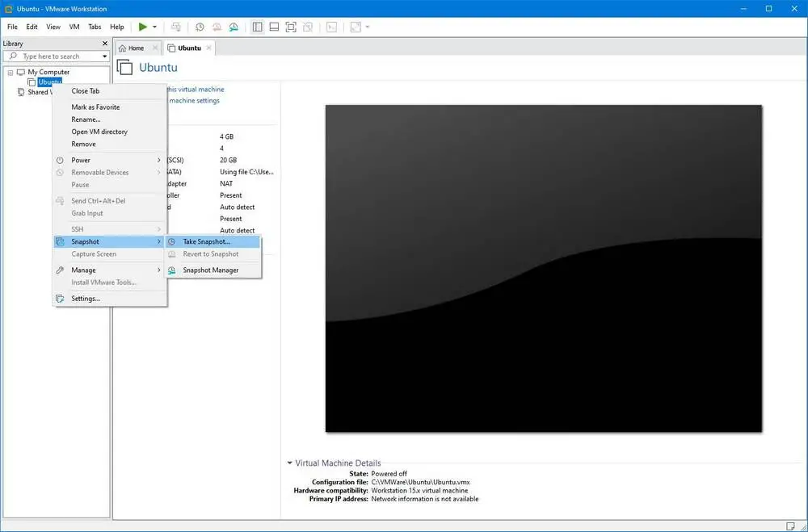Click the Unity mode toolbar icon
Viewport: 808px width, 532px height.
tap(308, 27)
